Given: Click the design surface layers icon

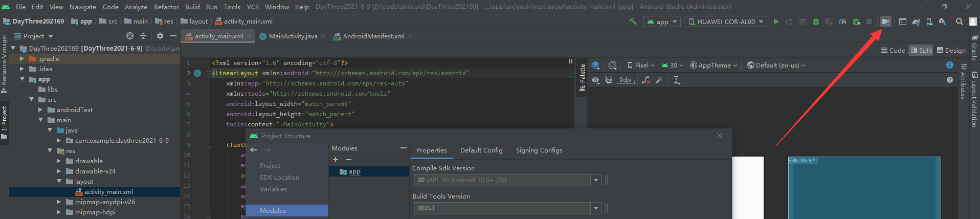Looking at the screenshot, I should [595, 65].
